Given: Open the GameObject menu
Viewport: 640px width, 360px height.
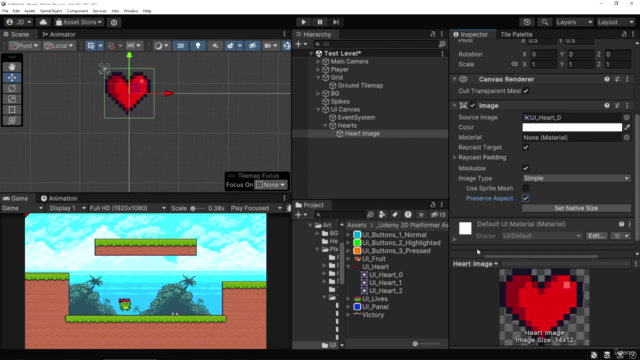Looking at the screenshot, I should 51,11.
